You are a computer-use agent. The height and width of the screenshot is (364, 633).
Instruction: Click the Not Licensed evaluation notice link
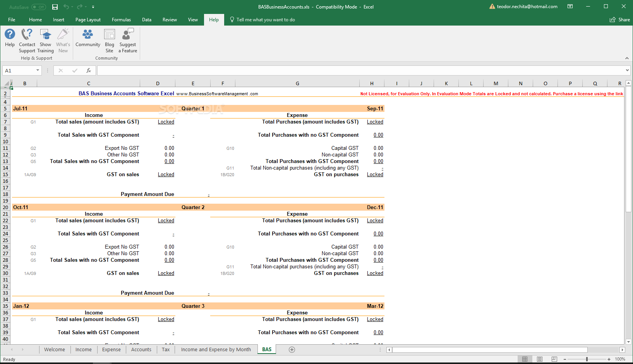[x=492, y=94]
